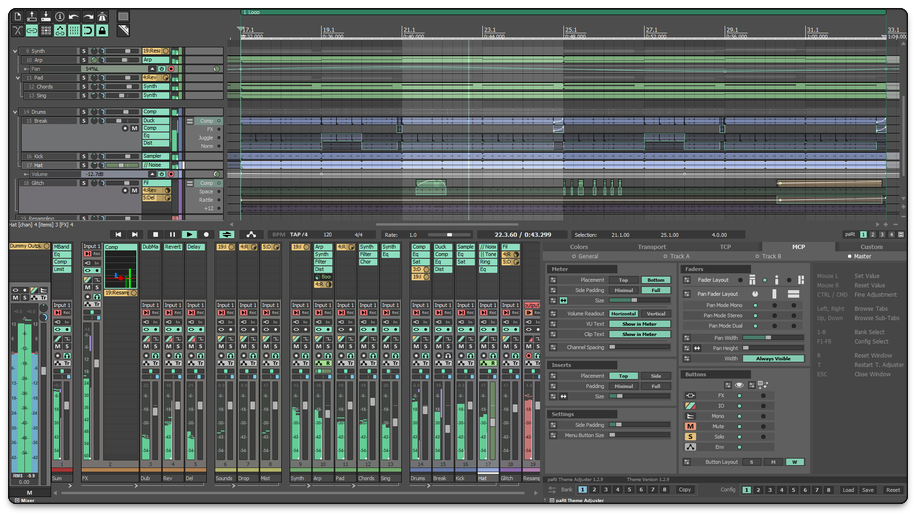Toggle the repeat loop button in transport

pos(227,234)
